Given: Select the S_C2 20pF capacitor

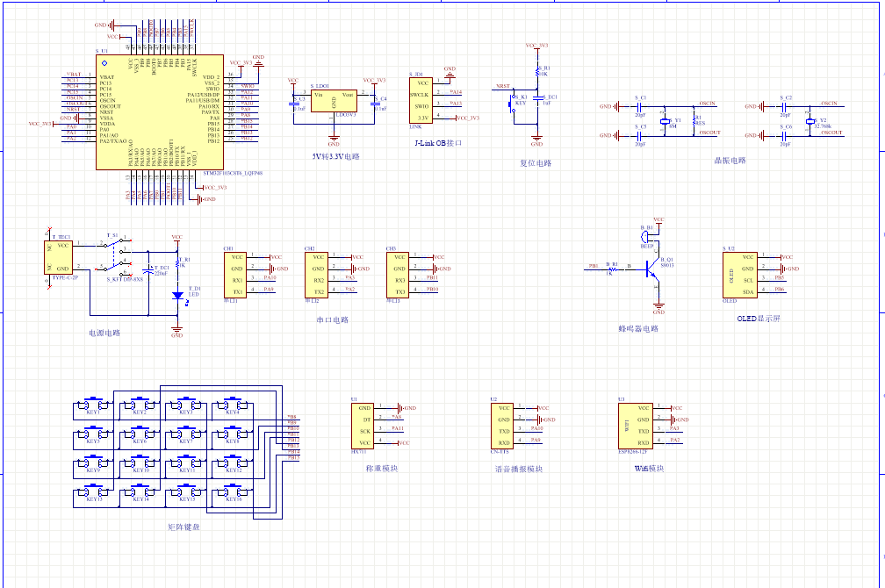Looking at the screenshot, I should [785, 106].
